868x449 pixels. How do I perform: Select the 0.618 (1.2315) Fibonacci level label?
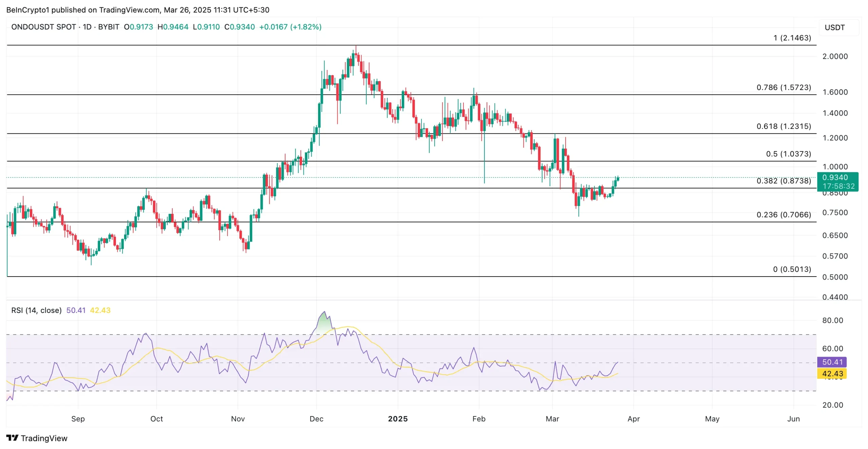tap(784, 126)
